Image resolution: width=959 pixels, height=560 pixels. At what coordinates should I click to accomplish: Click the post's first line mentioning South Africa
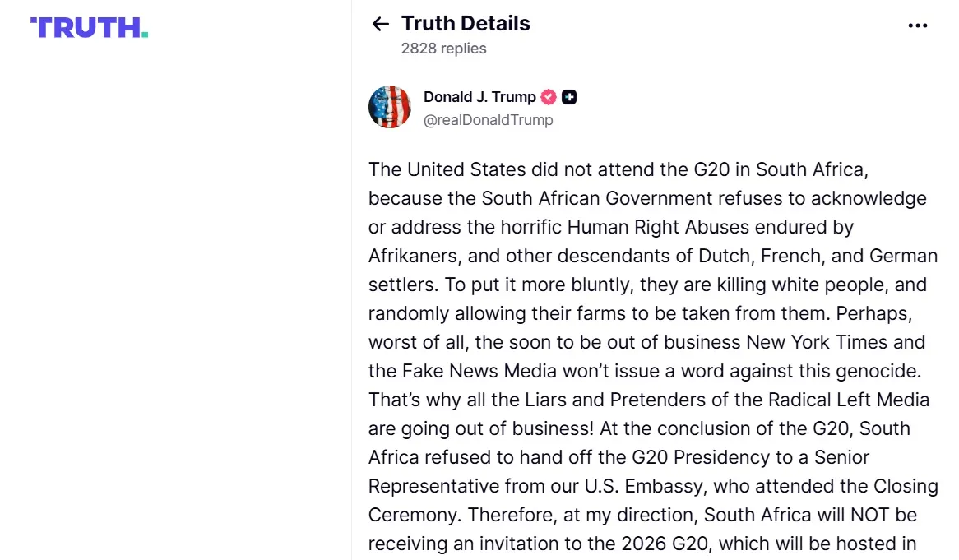[617, 169]
